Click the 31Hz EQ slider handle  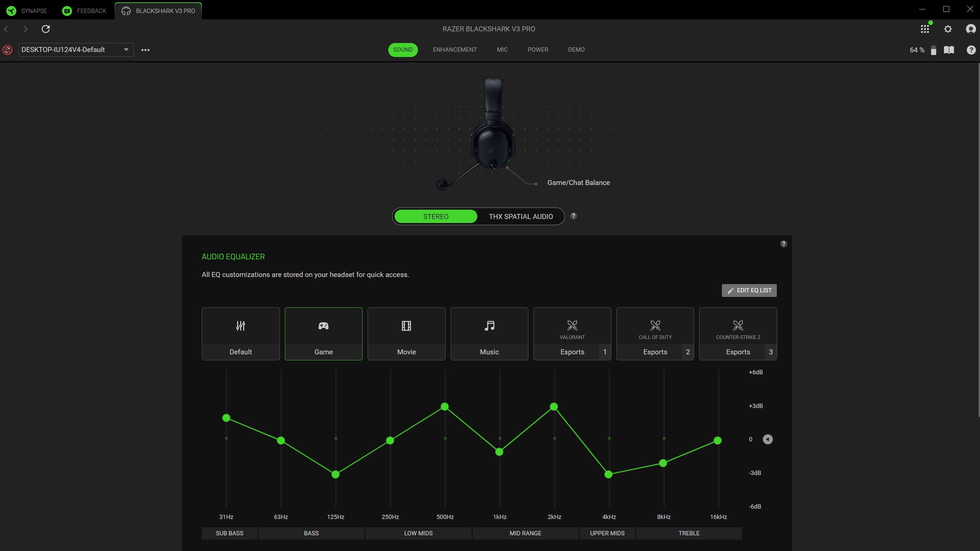(x=226, y=418)
